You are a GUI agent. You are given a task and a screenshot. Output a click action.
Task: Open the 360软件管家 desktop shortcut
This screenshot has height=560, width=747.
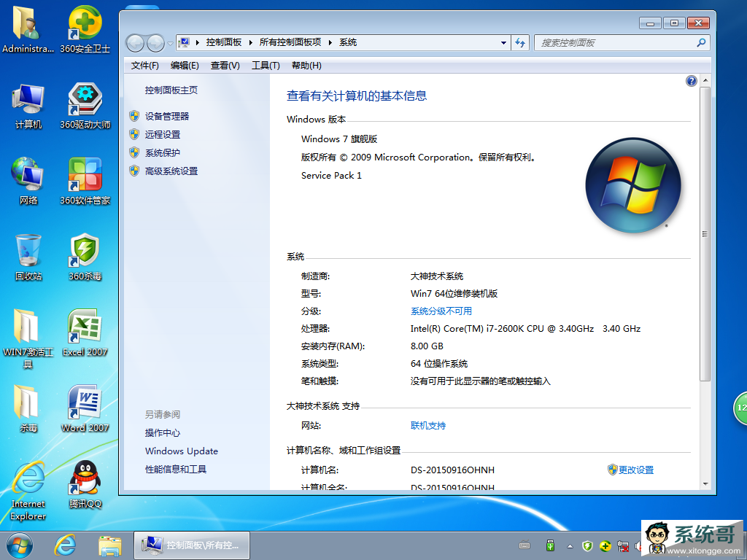tap(85, 181)
